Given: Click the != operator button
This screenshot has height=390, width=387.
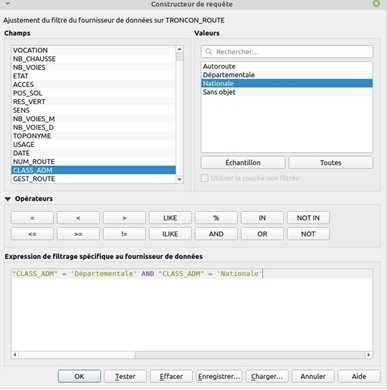Looking at the screenshot, I should (x=124, y=234).
